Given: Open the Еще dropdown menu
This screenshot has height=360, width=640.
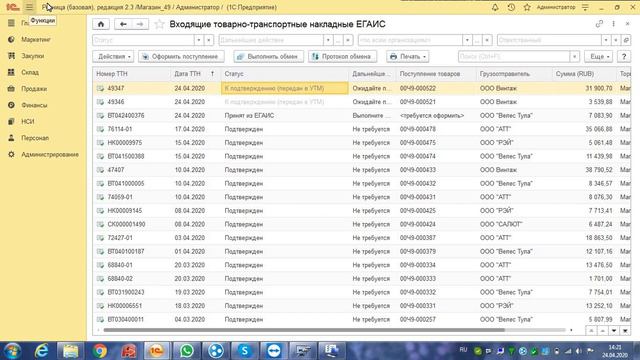Looking at the screenshot, I should coord(599,56).
